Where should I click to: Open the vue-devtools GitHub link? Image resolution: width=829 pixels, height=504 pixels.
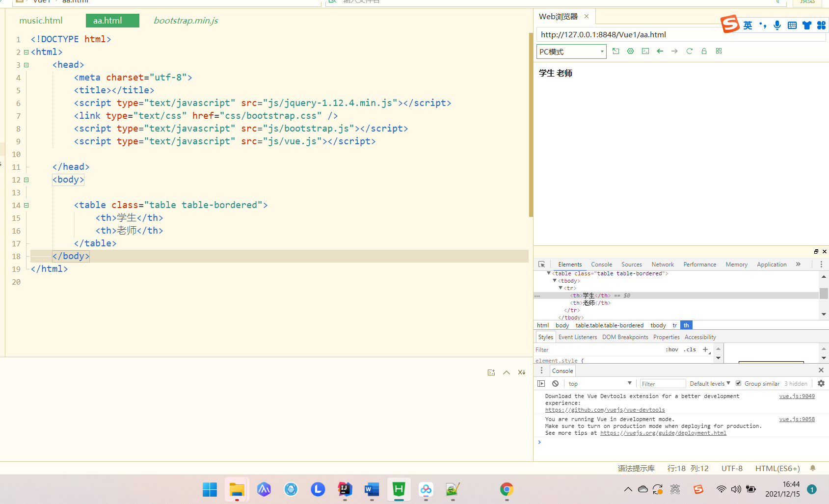605,410
